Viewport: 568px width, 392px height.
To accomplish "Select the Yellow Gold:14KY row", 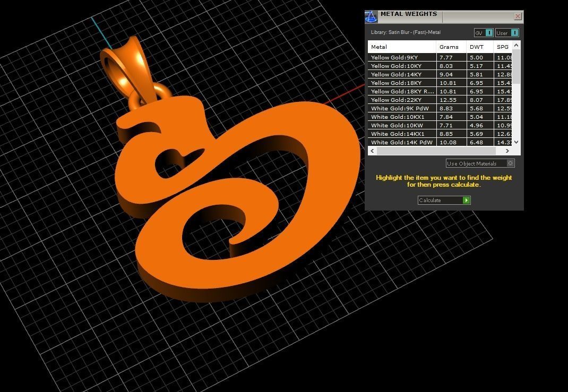I will [440, 74].
